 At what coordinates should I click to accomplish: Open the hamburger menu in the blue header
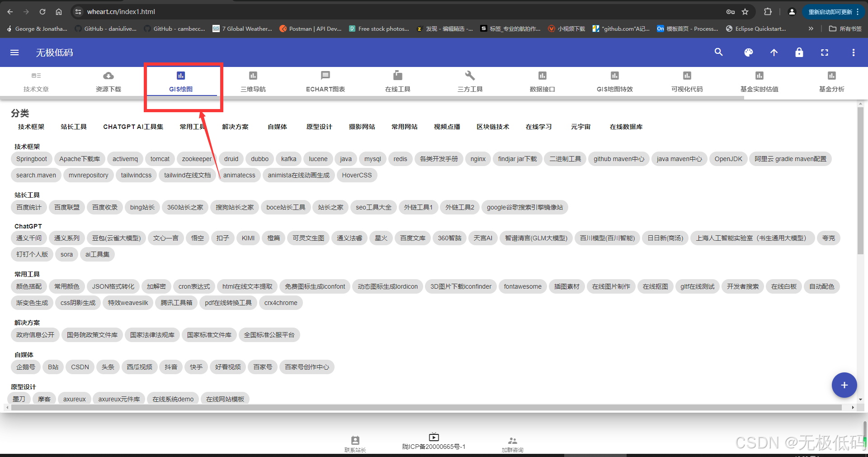(x=14, y=52)
